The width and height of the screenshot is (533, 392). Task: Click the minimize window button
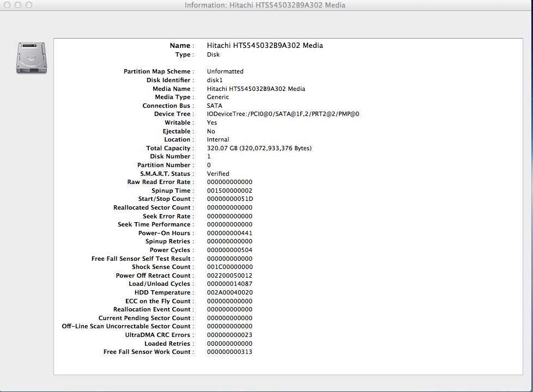coord(18,5)
